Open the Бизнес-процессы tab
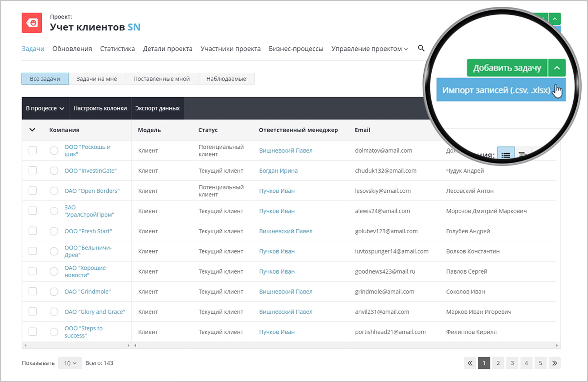 (x=296, y=49)
